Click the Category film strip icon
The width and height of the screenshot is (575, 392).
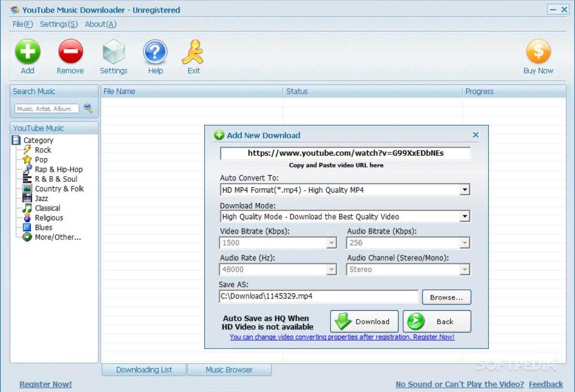16,140
